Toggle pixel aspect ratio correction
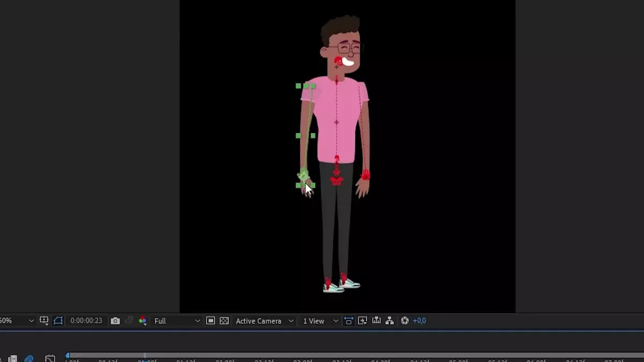Viewport: 644px width, 362px height. tap(348, 321)
